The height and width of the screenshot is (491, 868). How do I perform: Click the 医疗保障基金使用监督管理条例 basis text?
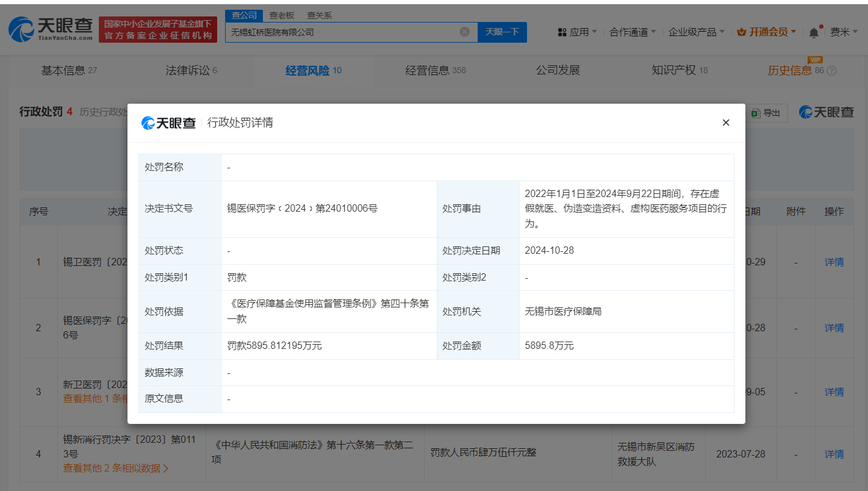[x=328, y=311]
